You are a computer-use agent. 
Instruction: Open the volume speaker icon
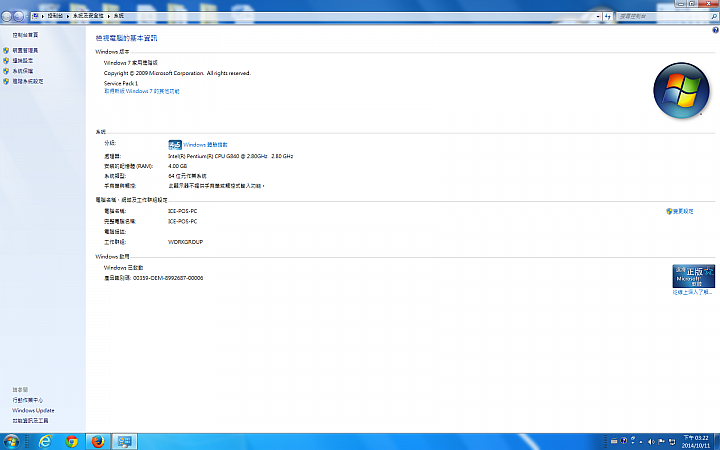(651, 442)
